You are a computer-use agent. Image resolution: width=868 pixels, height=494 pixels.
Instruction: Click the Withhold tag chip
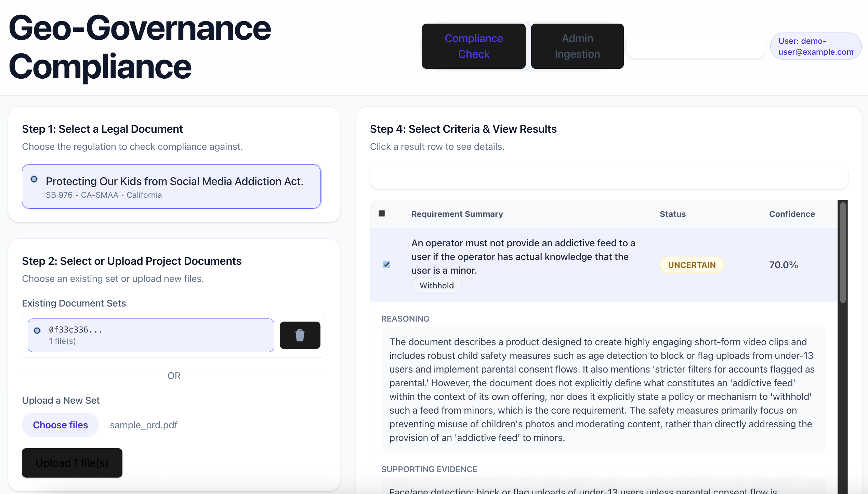436,285
